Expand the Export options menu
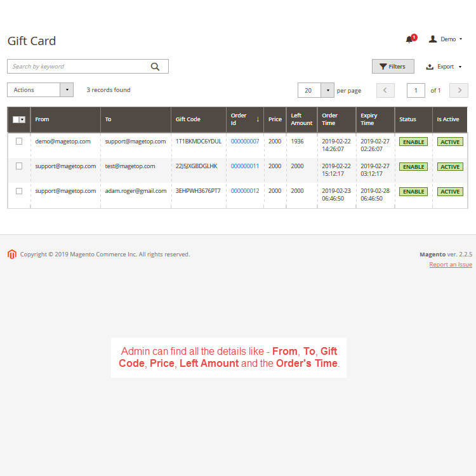This screenshot has width=476, height=476. click(444, 67)
